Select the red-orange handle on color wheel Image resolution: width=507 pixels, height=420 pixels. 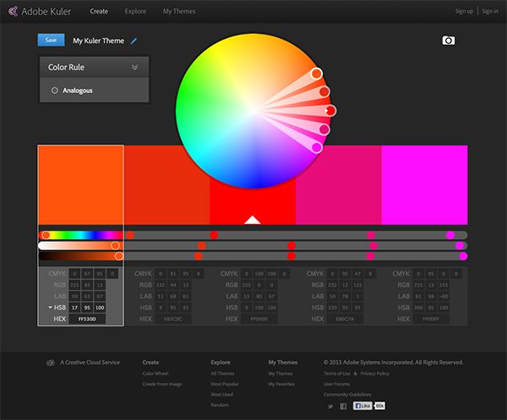(x=324, y=91)
